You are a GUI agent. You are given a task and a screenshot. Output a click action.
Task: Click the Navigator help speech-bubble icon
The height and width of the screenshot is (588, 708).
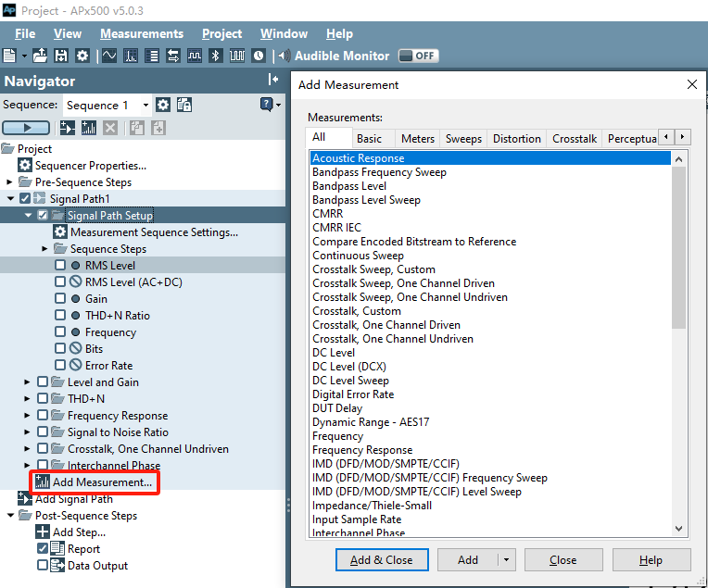(266, 105)
